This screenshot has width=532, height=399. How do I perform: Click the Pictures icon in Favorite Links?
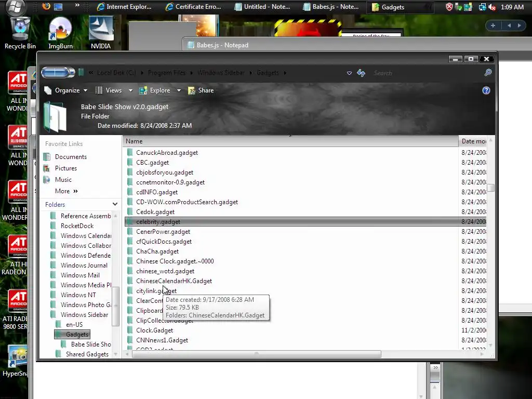(47, 168)
